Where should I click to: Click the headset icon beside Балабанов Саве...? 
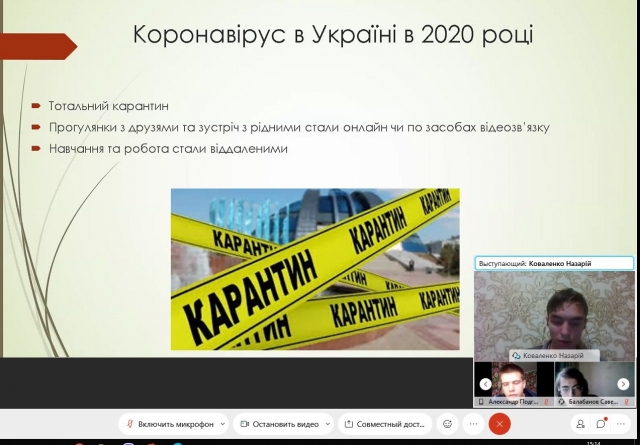[561, 402]
